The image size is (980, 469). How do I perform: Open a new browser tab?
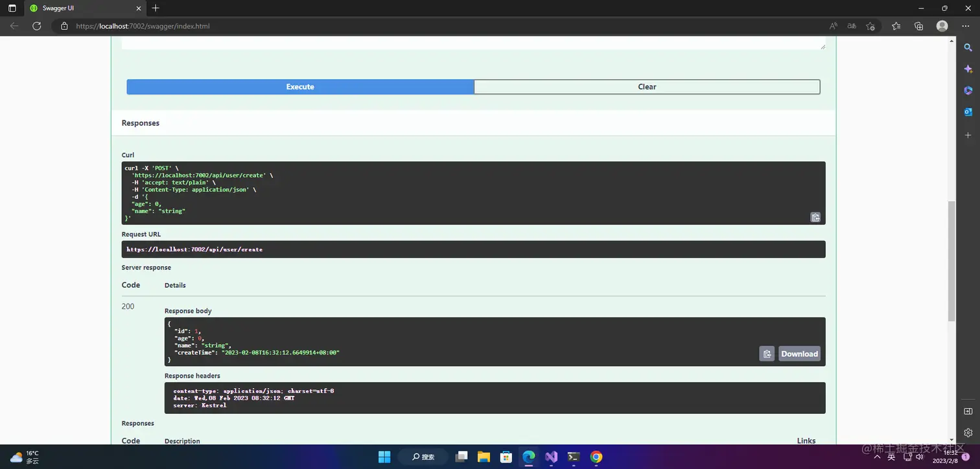(156, 8)
